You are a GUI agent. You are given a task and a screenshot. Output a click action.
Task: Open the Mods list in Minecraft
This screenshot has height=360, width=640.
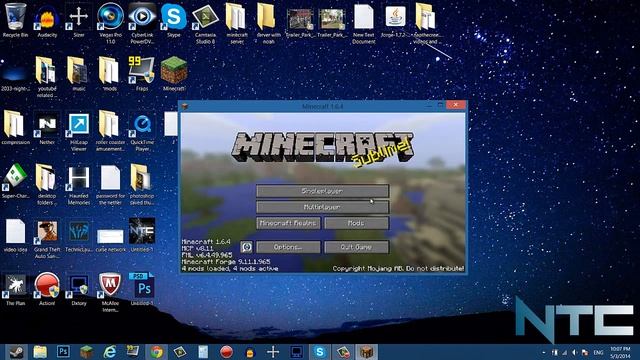coord(356,223)
